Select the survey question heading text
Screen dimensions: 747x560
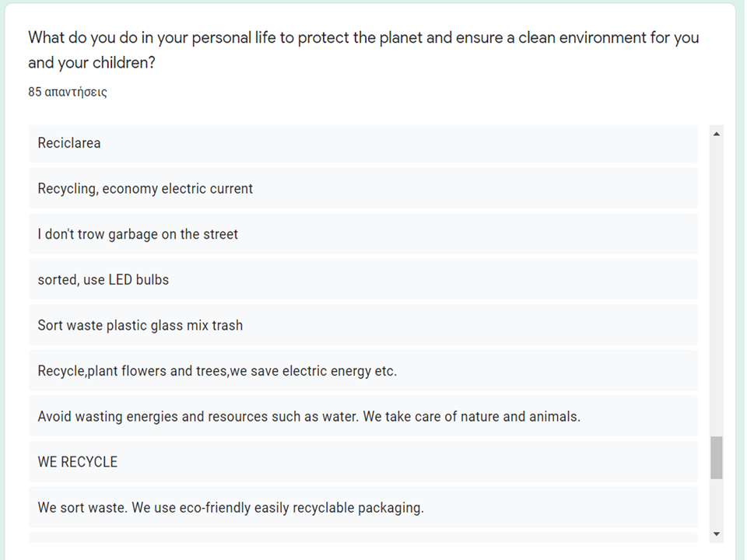pos(363,50)
